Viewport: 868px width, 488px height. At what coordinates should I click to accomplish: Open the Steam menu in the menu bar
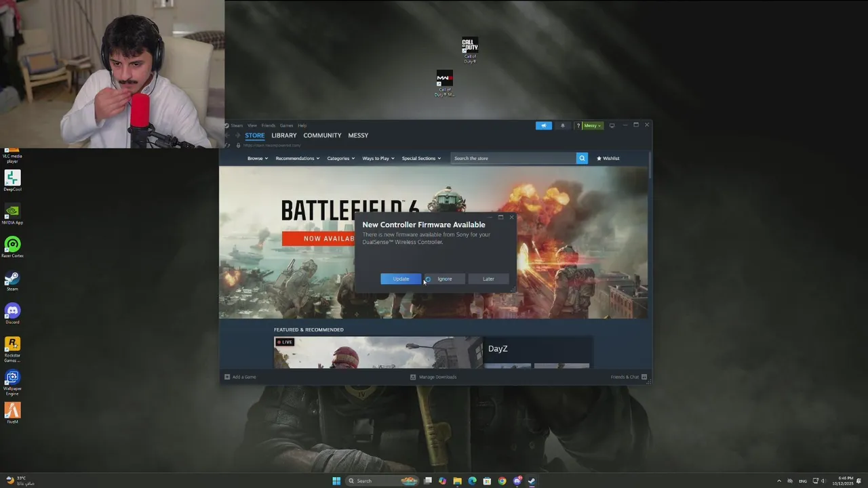(x=236, y=125)
